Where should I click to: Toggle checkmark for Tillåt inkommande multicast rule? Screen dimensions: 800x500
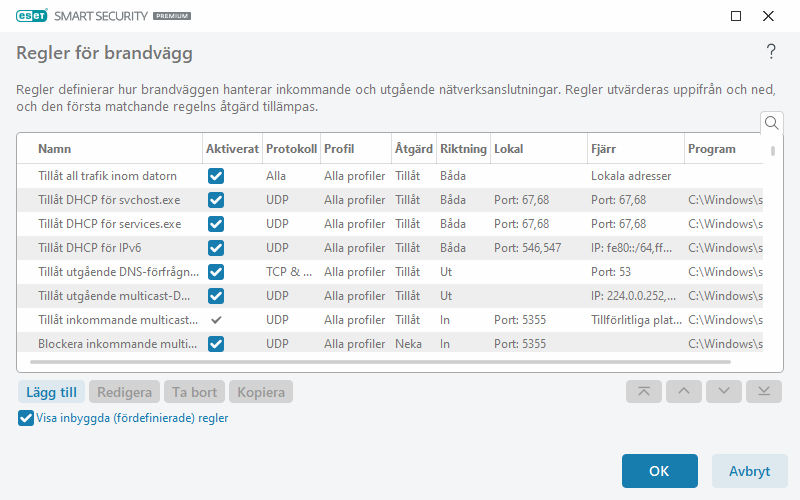(216, 320)
